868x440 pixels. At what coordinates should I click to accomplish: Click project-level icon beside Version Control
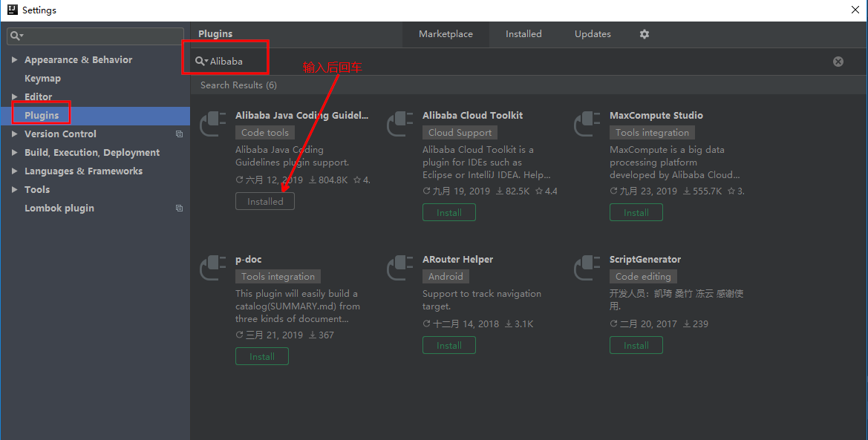point(179,134)
